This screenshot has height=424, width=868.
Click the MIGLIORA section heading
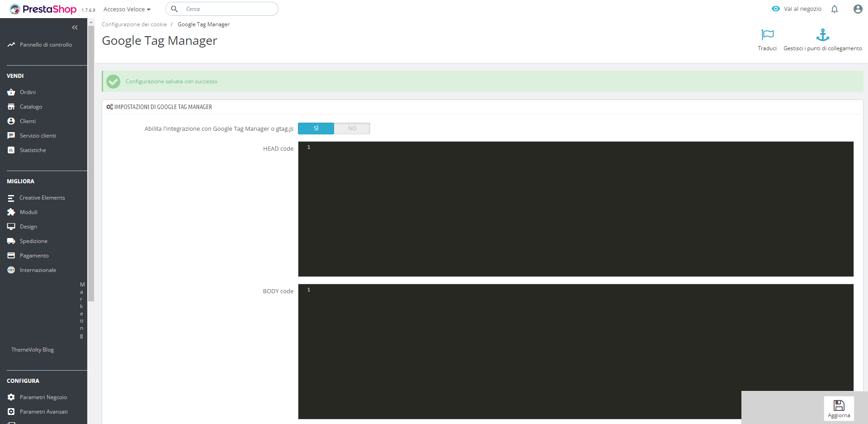click(20, 181)
